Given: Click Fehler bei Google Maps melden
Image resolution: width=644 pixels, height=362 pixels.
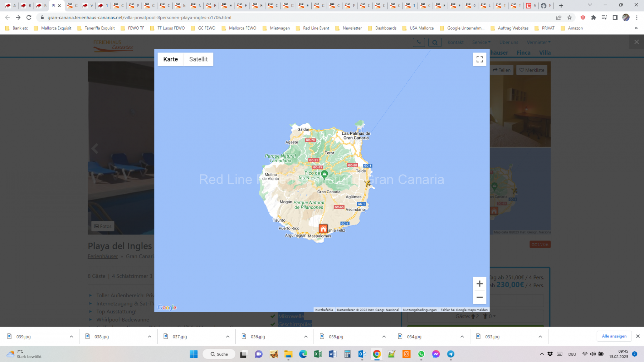Looking at the screenshot, I should point(464,310).
